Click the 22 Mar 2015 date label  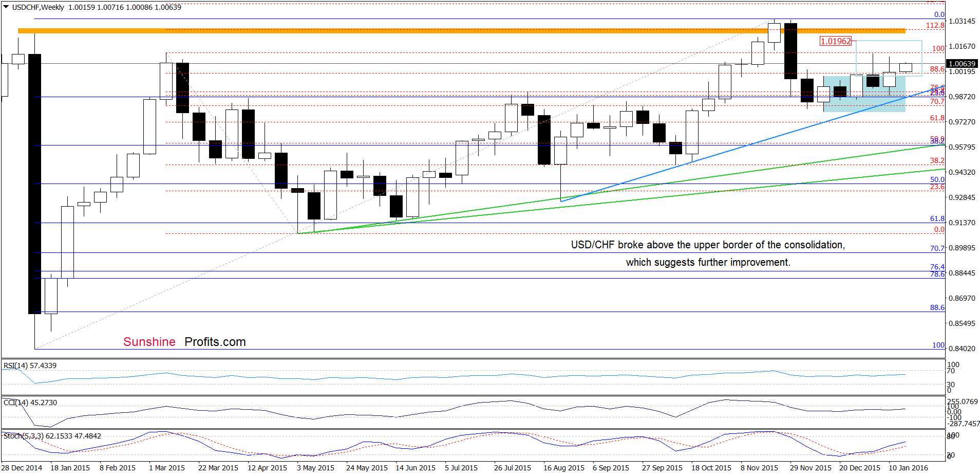[x=218, y=468]
